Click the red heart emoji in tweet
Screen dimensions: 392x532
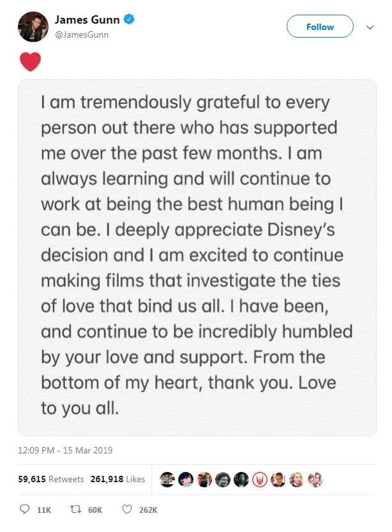click(31, 62)
